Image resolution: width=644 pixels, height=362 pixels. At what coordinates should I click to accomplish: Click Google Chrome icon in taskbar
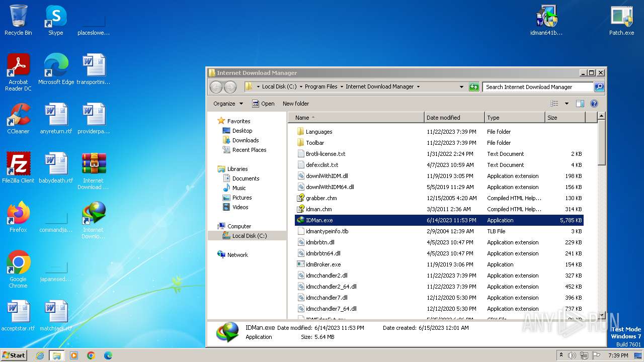tap(91, 355)
